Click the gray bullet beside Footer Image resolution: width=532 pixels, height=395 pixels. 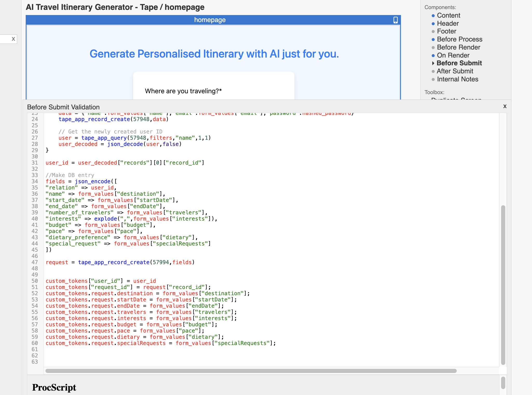[x=433, y=31]
